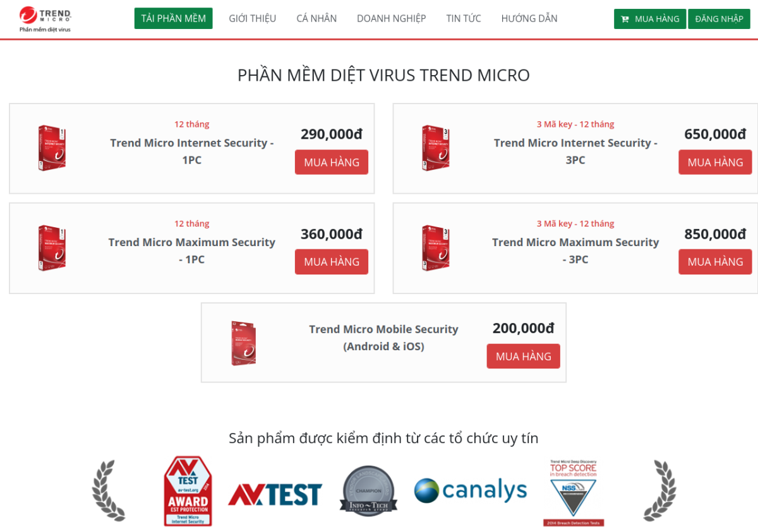Click the 650,000đ price text

(x=715, y=134)
